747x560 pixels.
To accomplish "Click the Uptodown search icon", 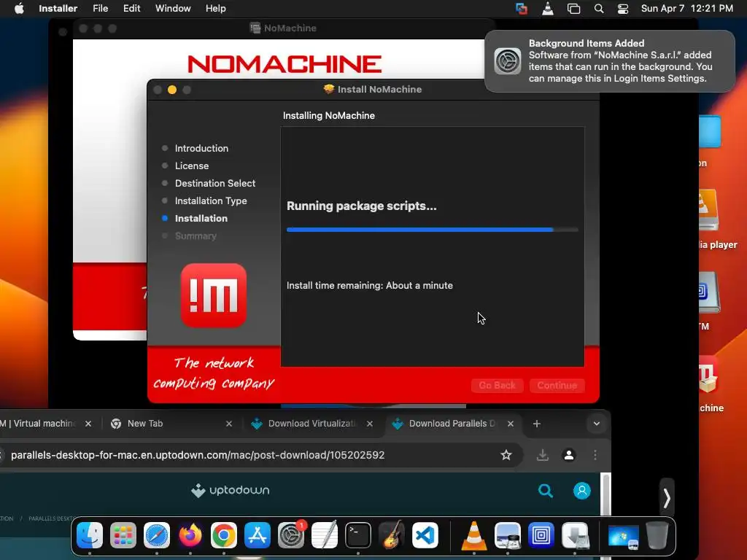I will point(546,491).
